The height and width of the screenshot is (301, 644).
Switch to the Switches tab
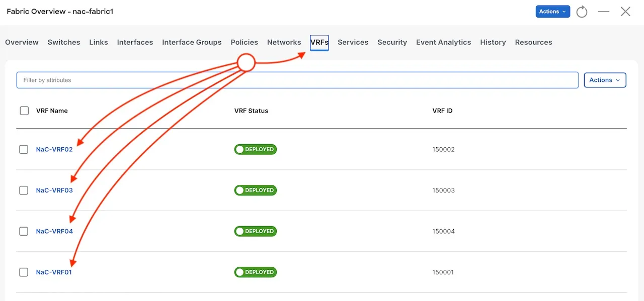(x=64, y=42)
